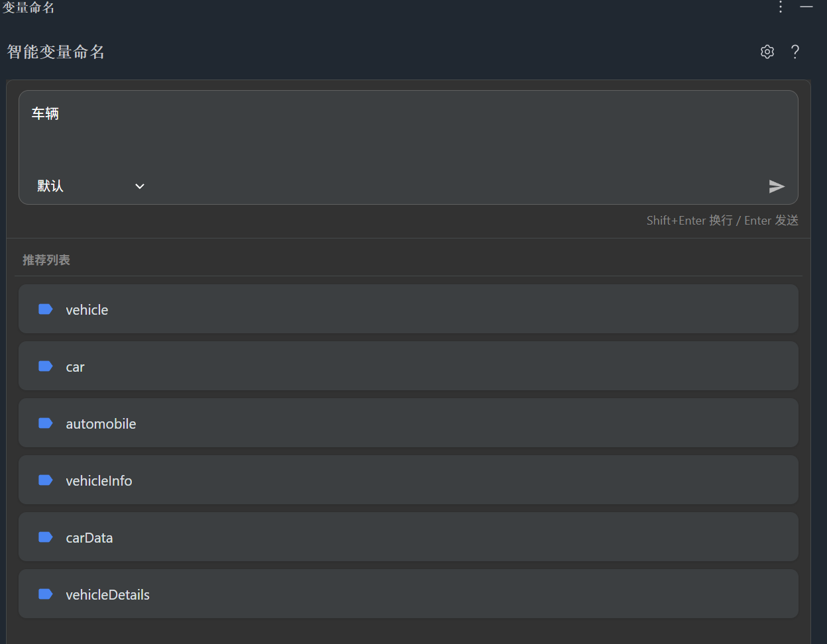Pick the vehicleDetails suggestion text
This screenshot has width=827, height=644.
[x=107, y=595]
